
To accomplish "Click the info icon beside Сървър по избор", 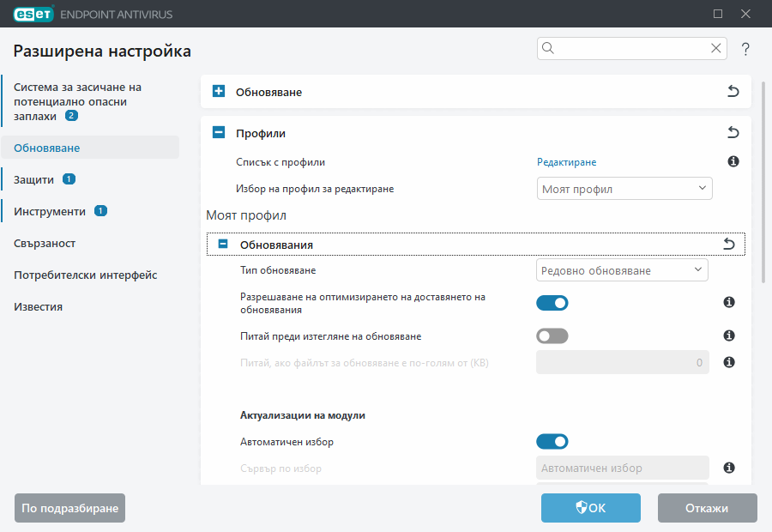I will 728,468.
